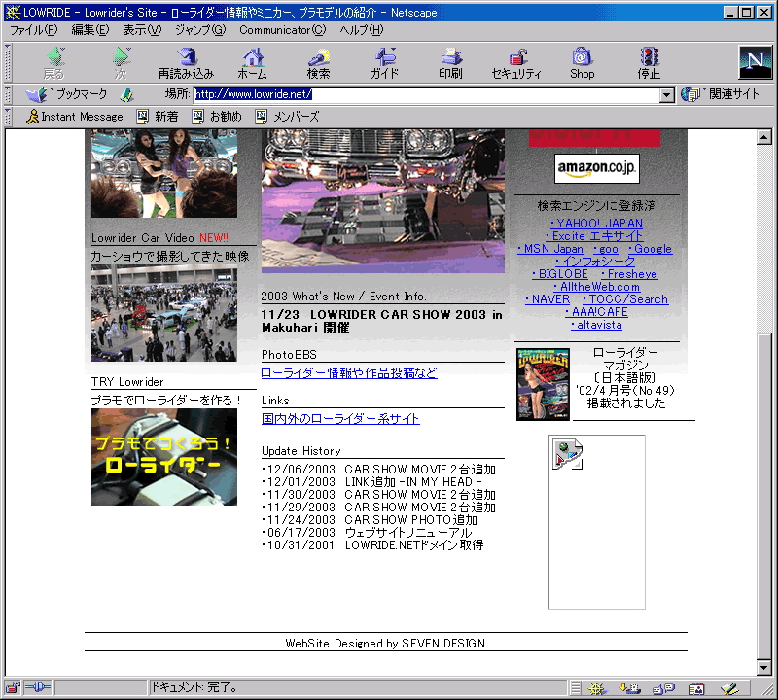The height and width of the screenshot is (700, 778).
Task: Click the goo search link
Action: [605, 249]
